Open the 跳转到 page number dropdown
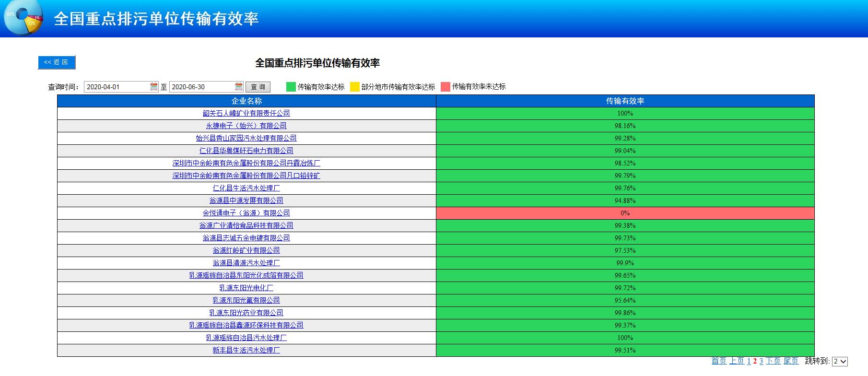Viewport: 868px width, 376px height. [x=840, y=361]
